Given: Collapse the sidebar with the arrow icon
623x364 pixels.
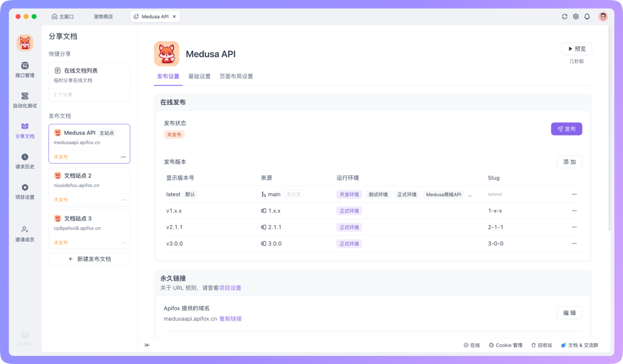Looking at the screenshot, I should (147, 344).
